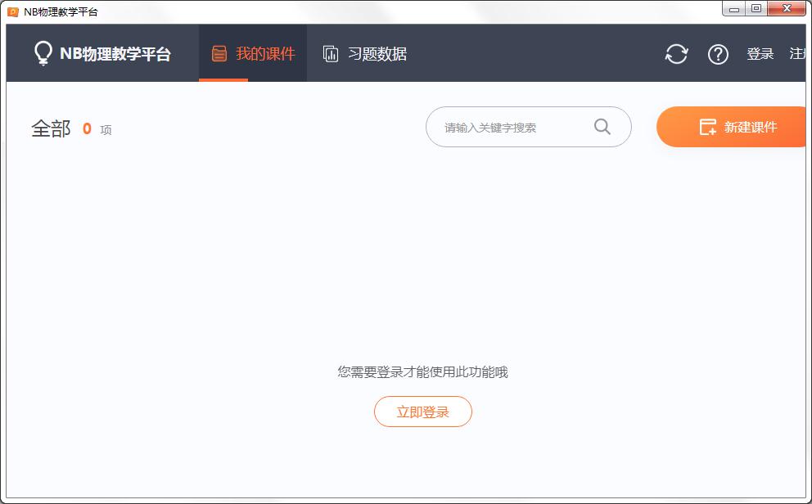The image size is (812, 504).
Task: Open the help question mark icon
Action: coord(718,54)
